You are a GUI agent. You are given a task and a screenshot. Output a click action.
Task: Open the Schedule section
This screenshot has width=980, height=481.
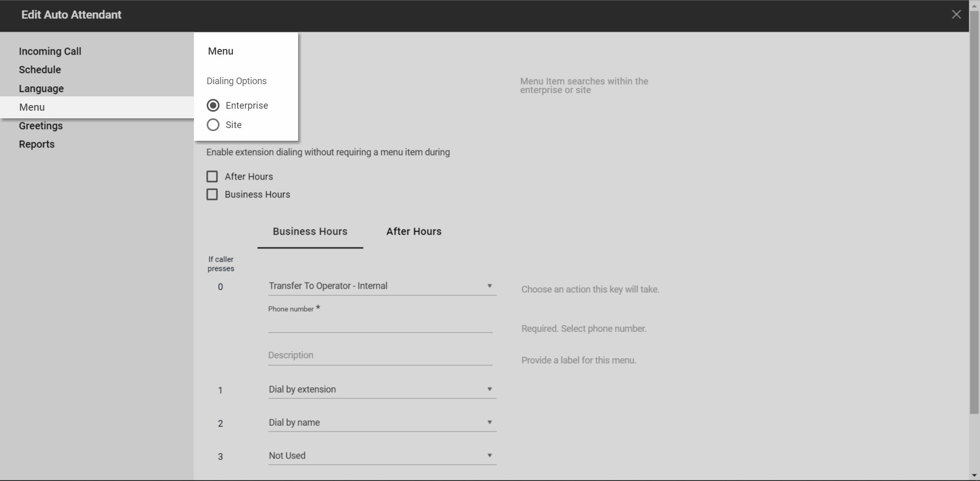[40, 69]
